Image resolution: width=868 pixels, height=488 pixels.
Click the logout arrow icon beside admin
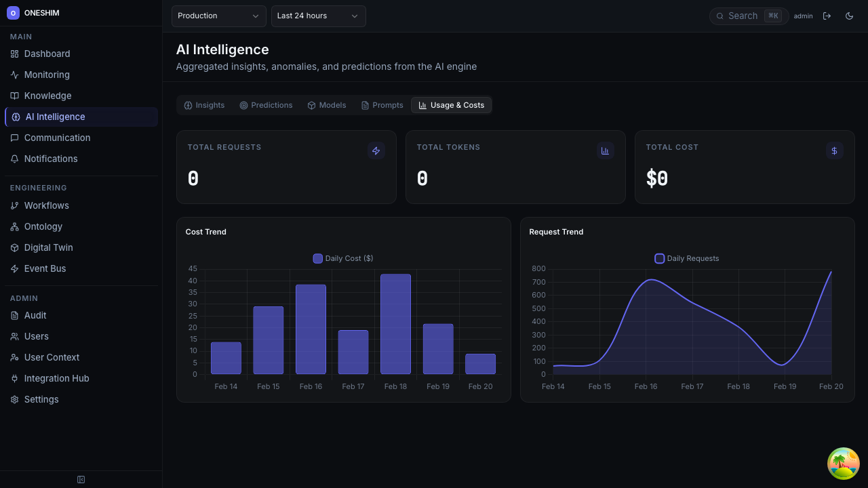[x=827, y=16]
